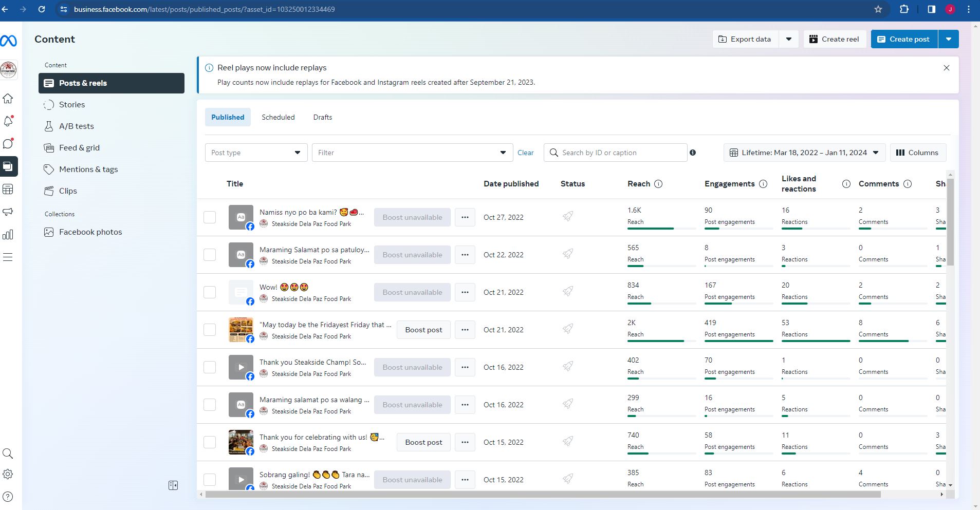Open arrow next to Create post
Viewport: 980px width, 510px height.
pos(949,39)
